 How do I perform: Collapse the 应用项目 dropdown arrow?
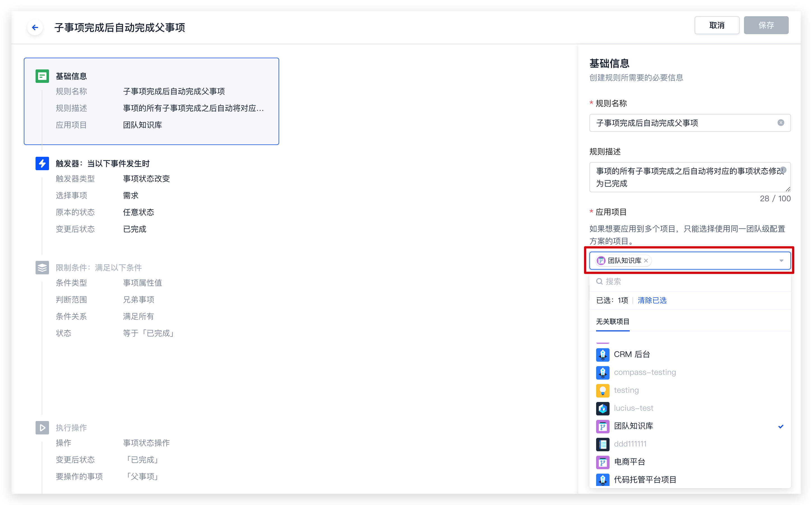coord(781,261)
